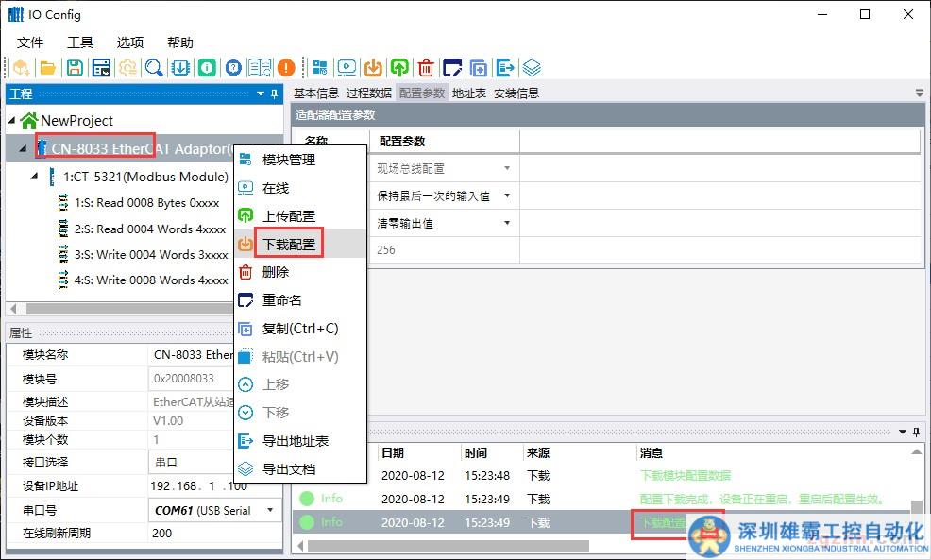Open the 清零输出值 dropdown
The image size is (931, 560).
[x=507, y=224]
